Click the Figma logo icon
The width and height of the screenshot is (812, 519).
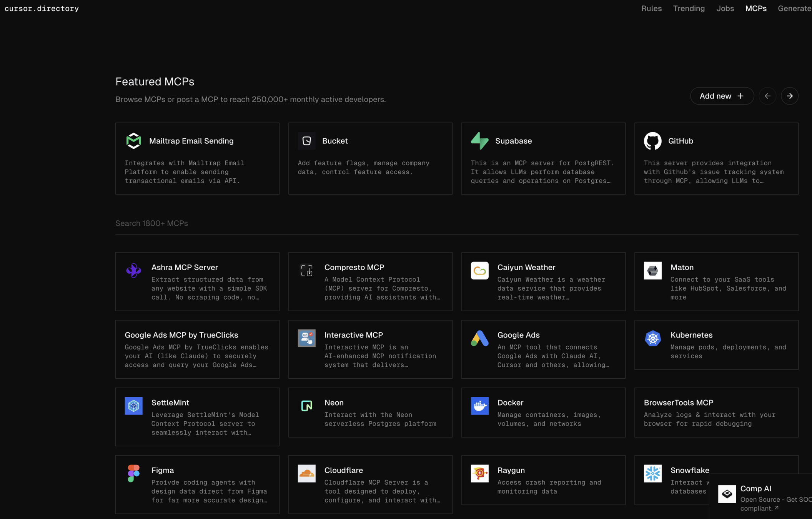133,473
